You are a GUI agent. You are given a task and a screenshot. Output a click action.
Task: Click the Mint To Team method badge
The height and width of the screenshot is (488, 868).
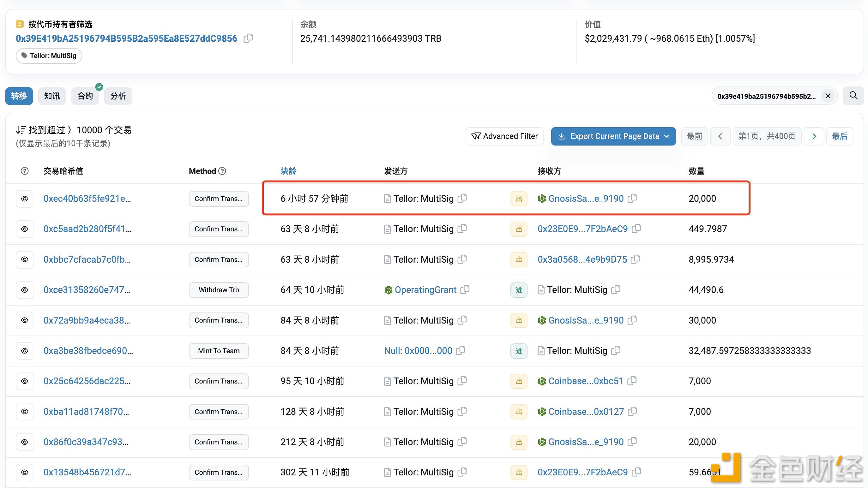pyautogui.click(x=219, y=351)
